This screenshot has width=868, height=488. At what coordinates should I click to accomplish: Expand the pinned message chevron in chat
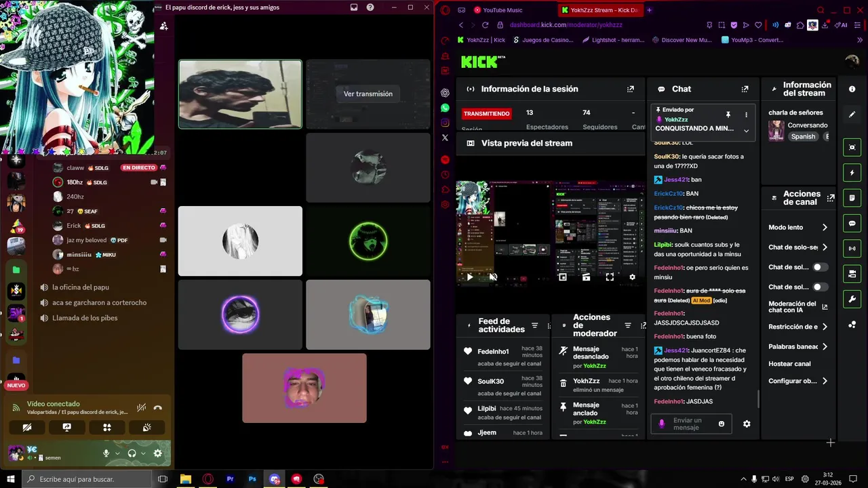[746, 131]
